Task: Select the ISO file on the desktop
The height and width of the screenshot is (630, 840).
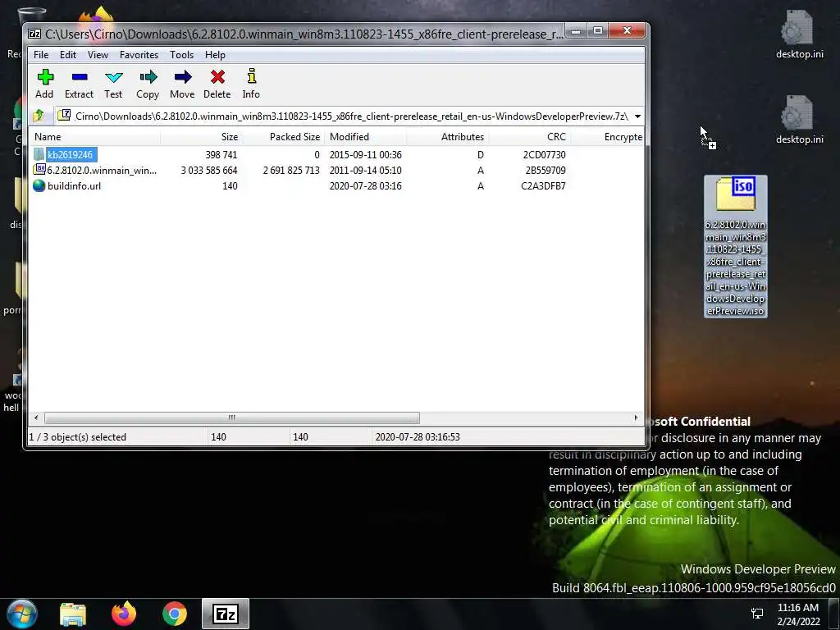Action: tap(736, 246)
